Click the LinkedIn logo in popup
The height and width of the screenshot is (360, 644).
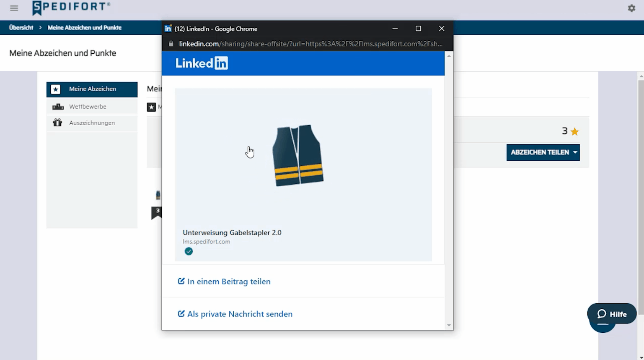[x=202, y=63]
